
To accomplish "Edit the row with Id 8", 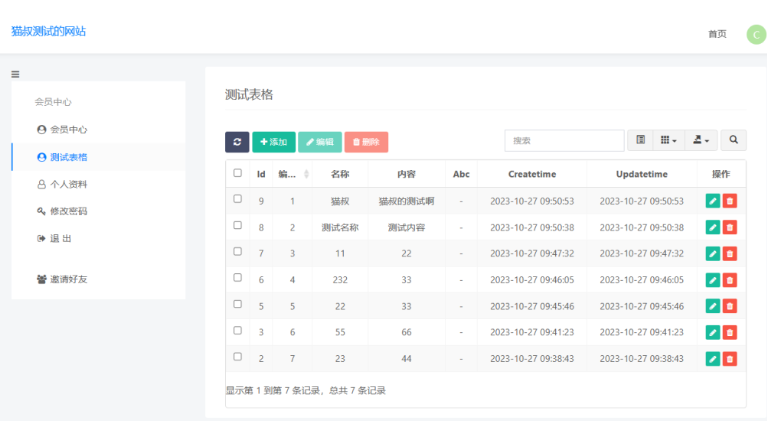I will coord(713,227).
